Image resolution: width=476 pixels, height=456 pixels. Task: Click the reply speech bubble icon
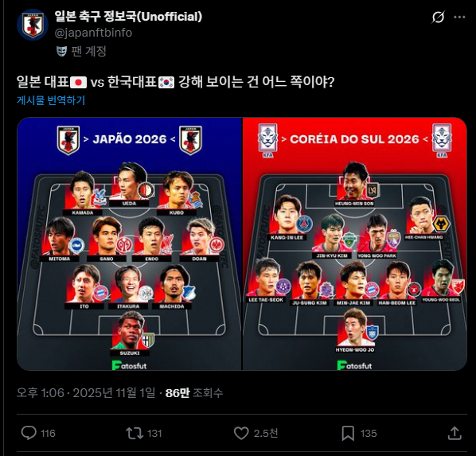coord(29,433)
